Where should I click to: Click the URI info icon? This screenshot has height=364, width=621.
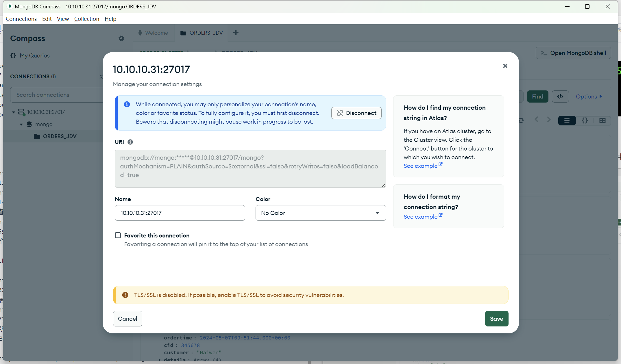(x=130, y=142)
